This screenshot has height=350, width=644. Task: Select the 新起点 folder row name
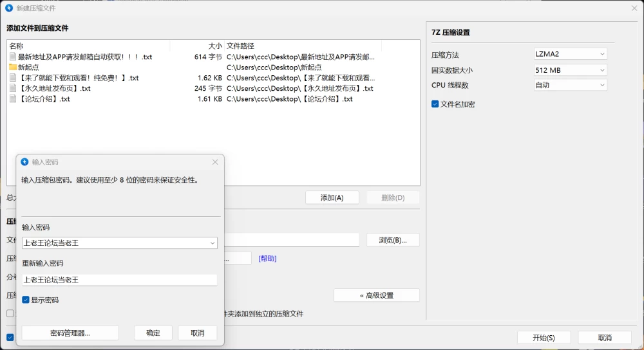(28, 68)
